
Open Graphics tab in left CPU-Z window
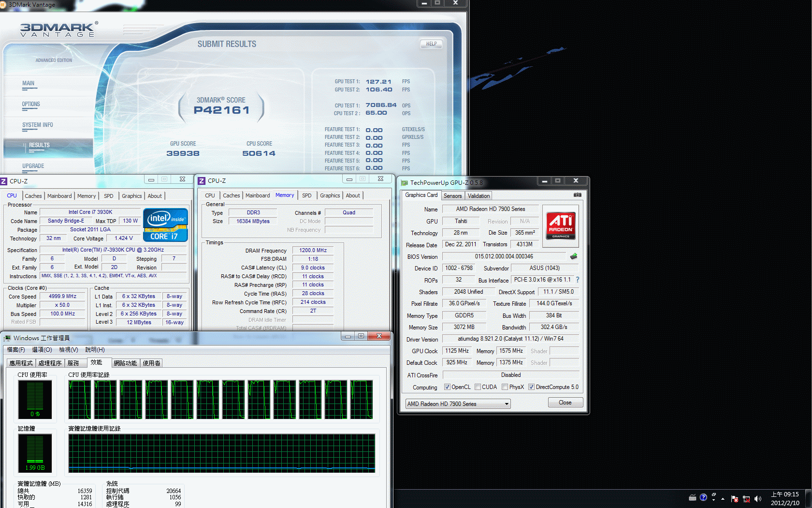pyautogui.click(x=131, y=196)
